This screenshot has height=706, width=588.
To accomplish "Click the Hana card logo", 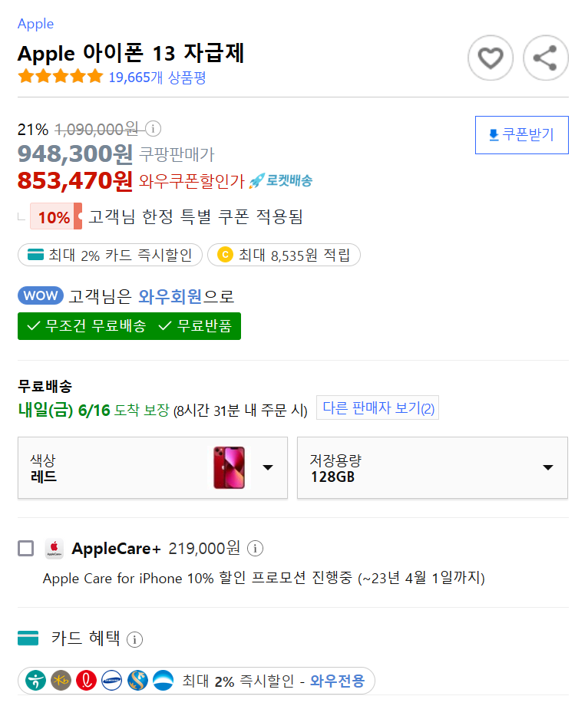I will 35,681.
